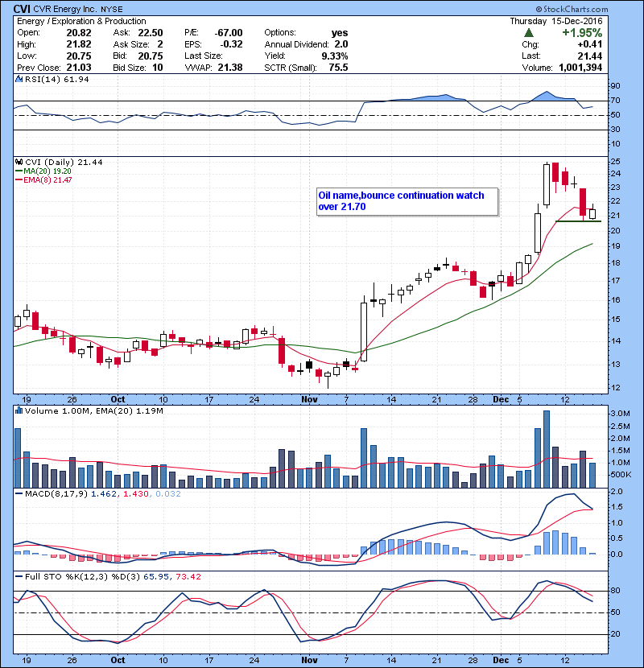Click the P/E value -67.00
This screenshot has width=644, height=668.
229,33
